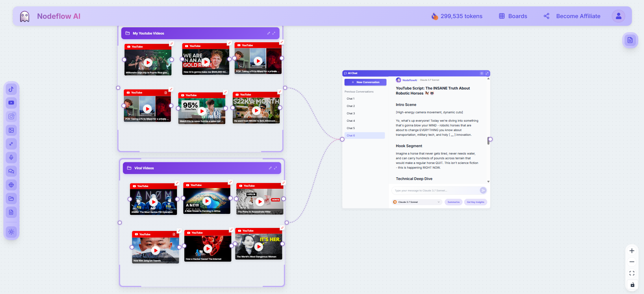This screenshot has width=644, height=294.
Task: Toggle the AI Chat sidebar panel icon
Action: [x=481, y=73]
